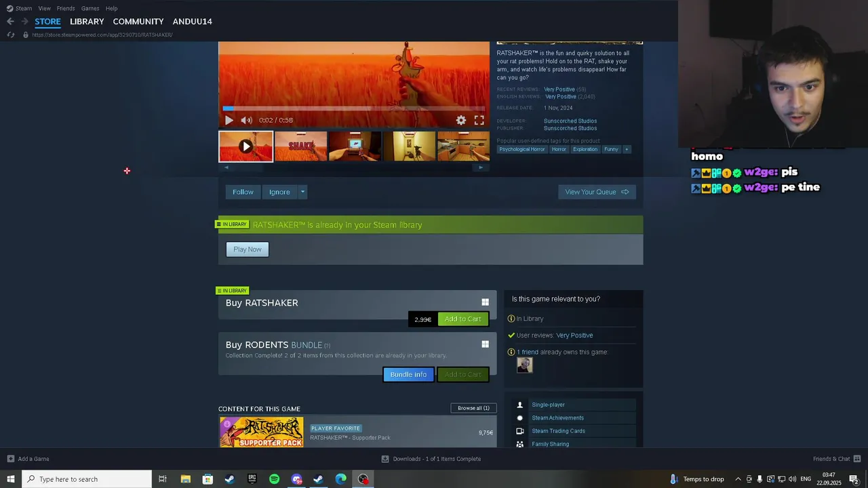Screen dimensions: 868x488
Task: Switch to the LIBRARY tab
Action: pos(87,22)
